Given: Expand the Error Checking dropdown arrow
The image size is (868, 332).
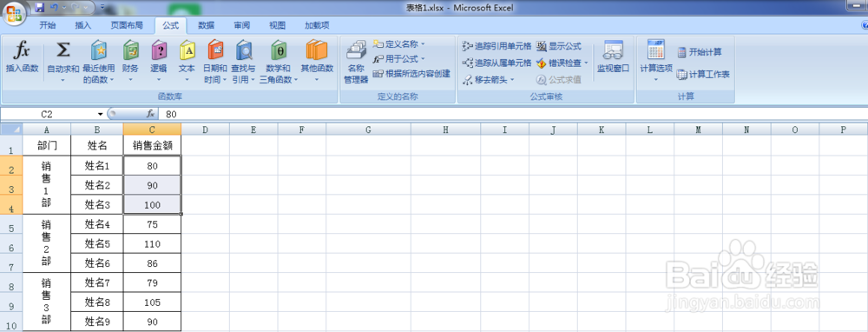Looking at the screenshot, I should pos(586,63).
